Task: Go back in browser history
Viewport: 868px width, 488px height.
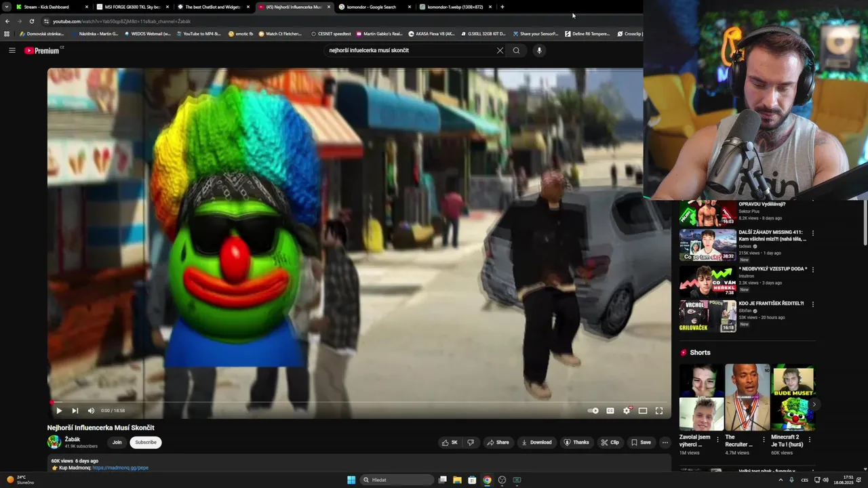Action: (7, 21)
